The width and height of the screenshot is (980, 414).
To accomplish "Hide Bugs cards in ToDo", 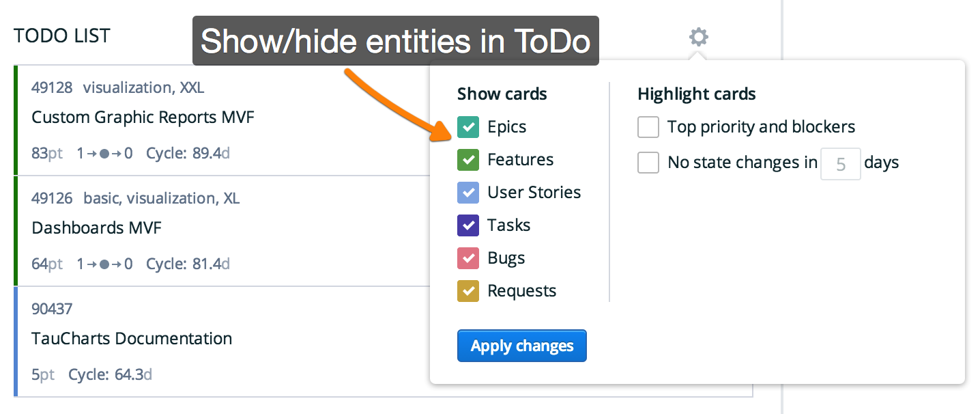I will click(x=468, y=258).
